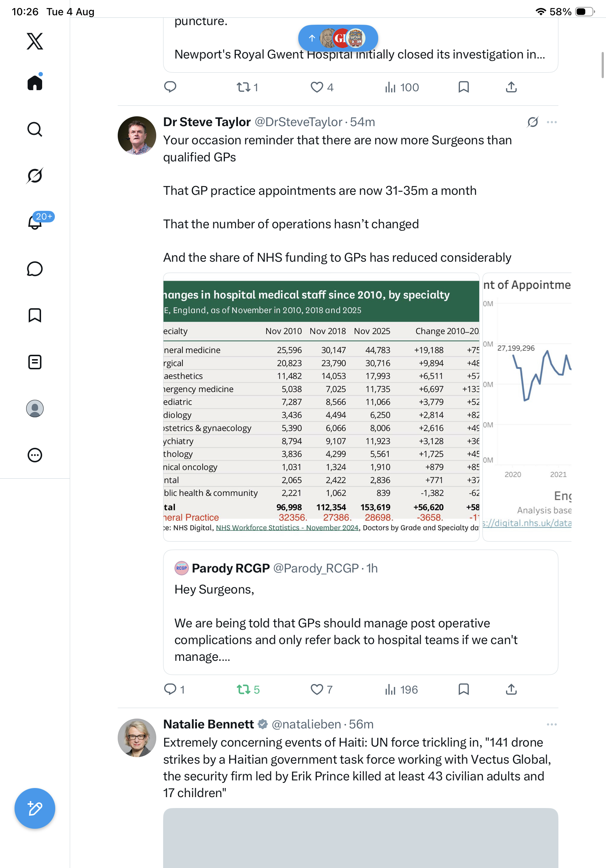Open the @DrSteveTaylor handle link

(x=299, y=122)
